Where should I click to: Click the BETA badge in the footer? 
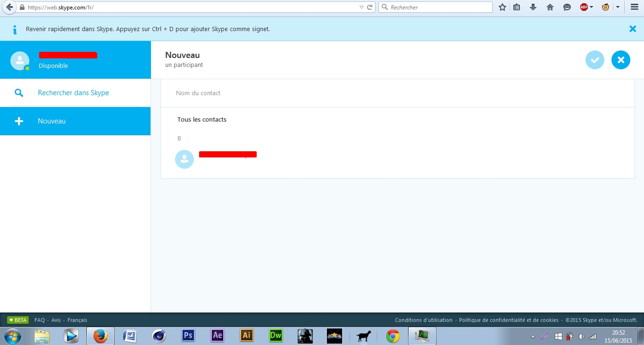tap(18, 320)
